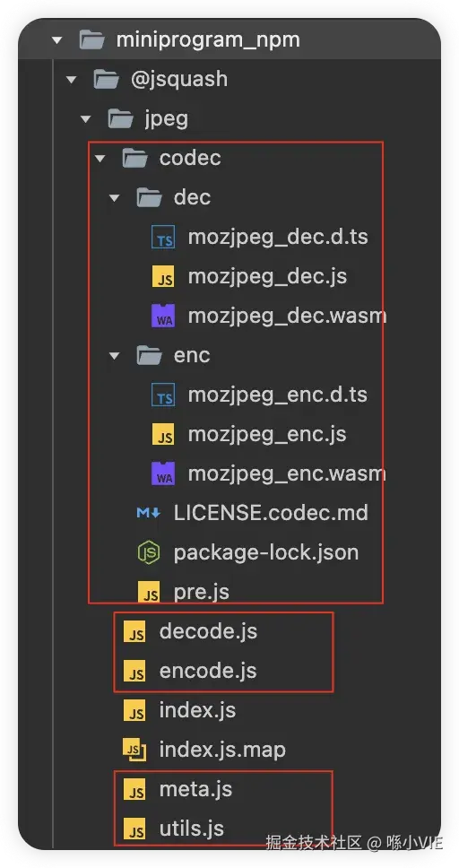The width and height of the screenshot is (459, 868).
Task: Click the folder icon next to codec
Action: (134, 159)
